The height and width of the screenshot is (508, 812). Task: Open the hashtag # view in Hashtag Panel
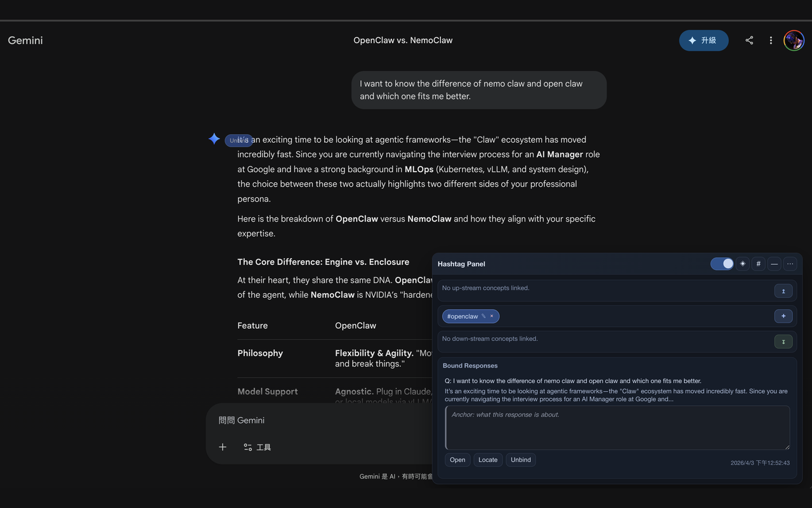(759, 264)
